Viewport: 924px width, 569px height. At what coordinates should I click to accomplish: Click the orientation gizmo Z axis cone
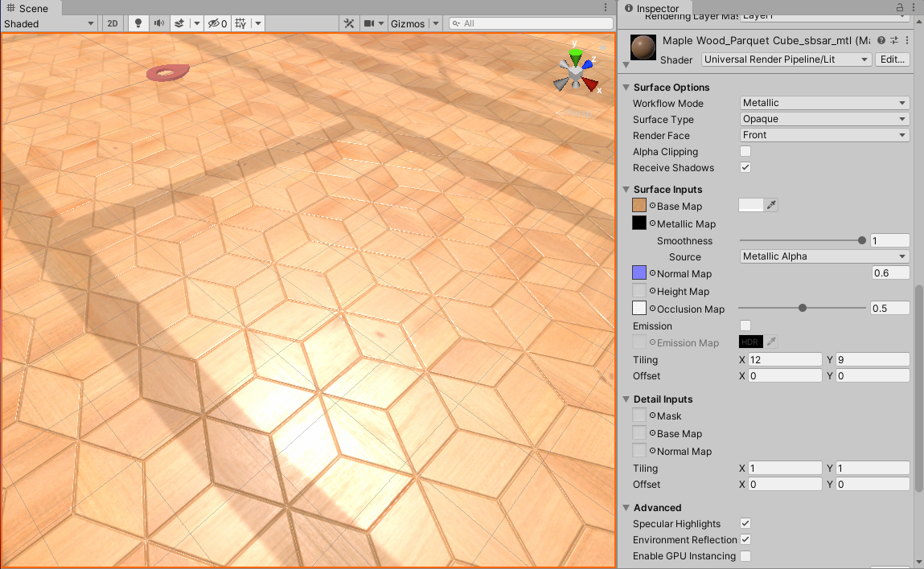(x=588, y=63)
